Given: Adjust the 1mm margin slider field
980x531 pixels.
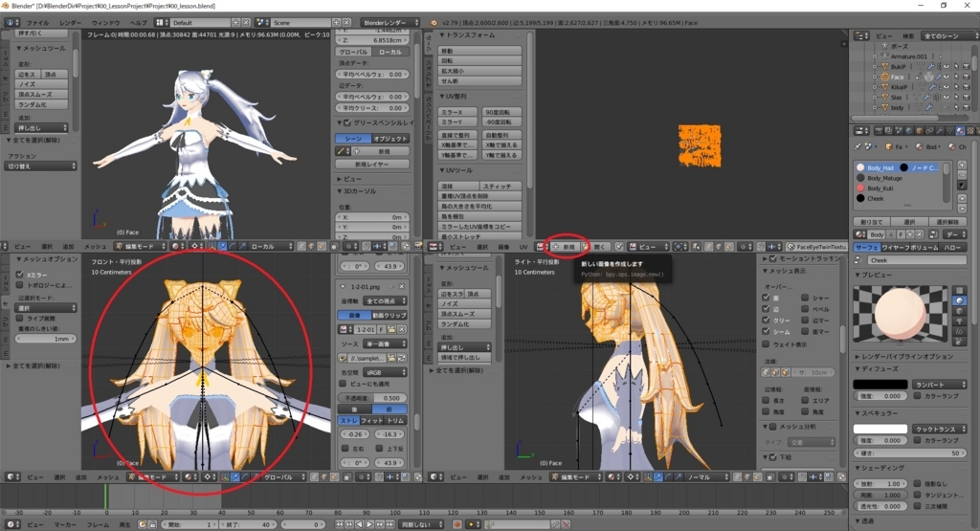Looking at the screenshot, I should [x=46, y=339].
